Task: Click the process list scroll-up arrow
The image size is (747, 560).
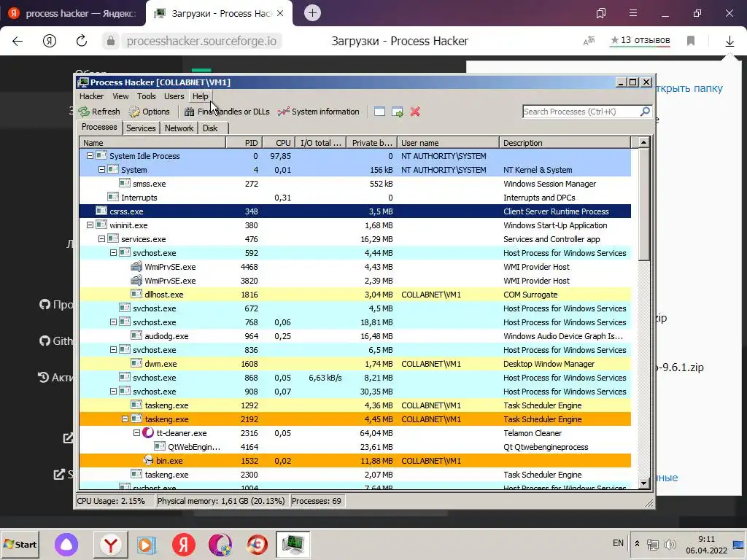Action: 643,142
